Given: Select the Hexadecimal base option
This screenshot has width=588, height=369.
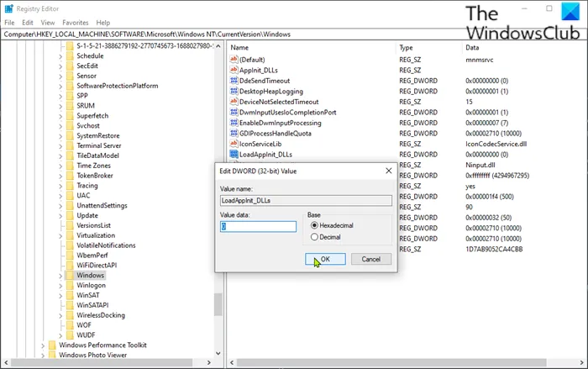Looking at the screenshot, I should 315,225.
